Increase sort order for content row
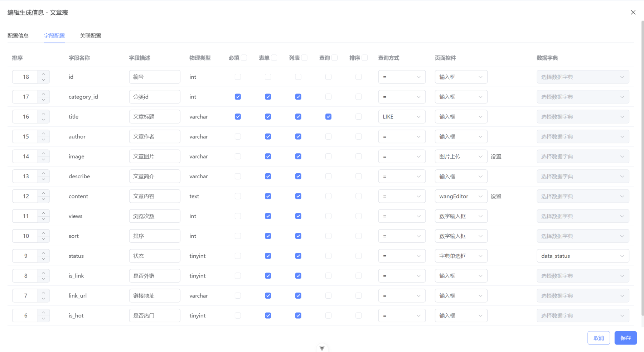 tap(43, 193)
